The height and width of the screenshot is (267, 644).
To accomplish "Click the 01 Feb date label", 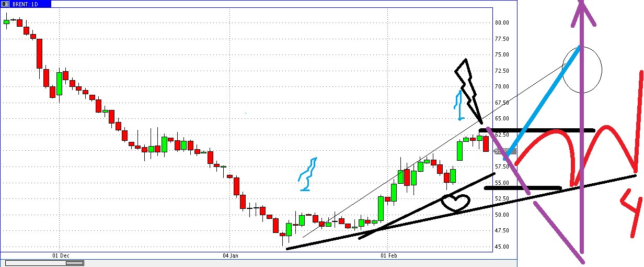I will (388, 255).
